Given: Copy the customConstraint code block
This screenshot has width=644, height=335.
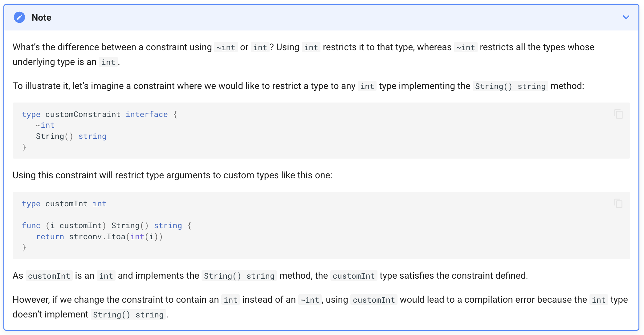Looking at the screenshot, I should 618,114.
